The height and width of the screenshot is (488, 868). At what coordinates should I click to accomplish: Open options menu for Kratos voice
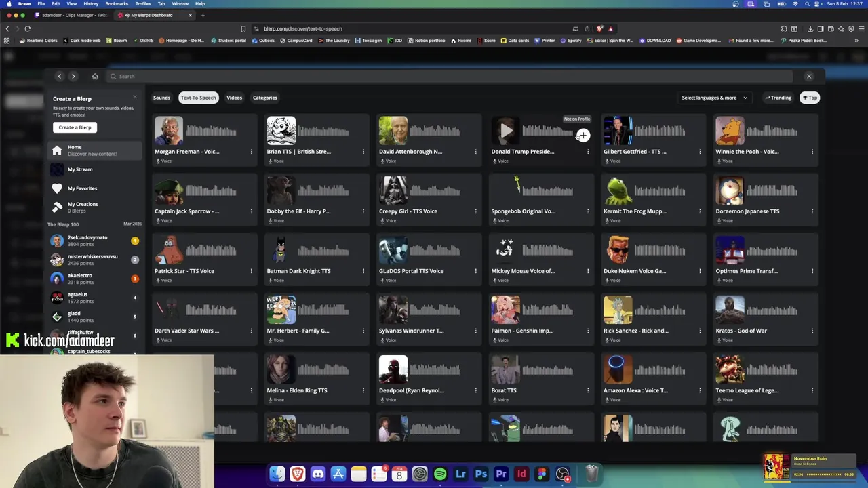coord(812,331)
